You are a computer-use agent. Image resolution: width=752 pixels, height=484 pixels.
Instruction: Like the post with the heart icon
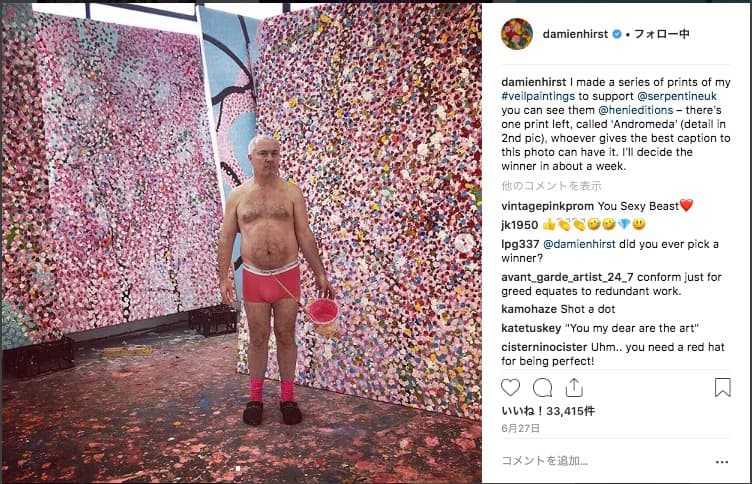510,388
